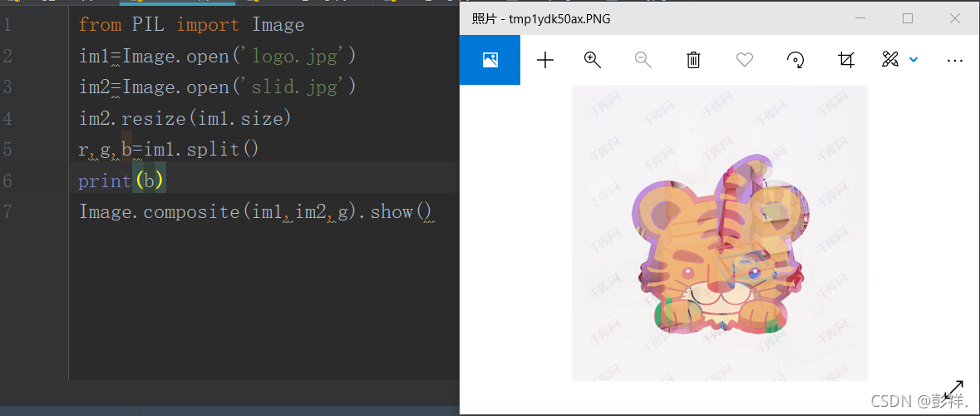Click line number 4 in the gutter
Image resolution: width=980 pixels, height=416 pixels.
click(7, 119)
